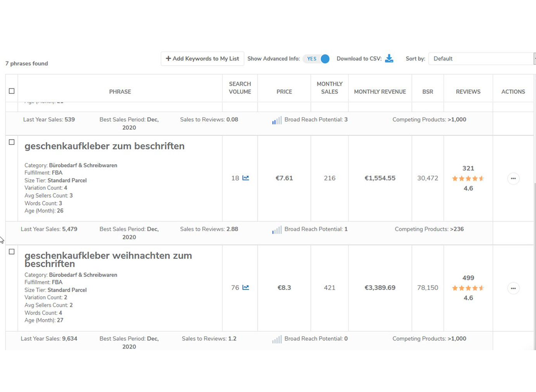536x392 pixels.
Task: Click the ACTIONS column header
Action: pos(513,92)
